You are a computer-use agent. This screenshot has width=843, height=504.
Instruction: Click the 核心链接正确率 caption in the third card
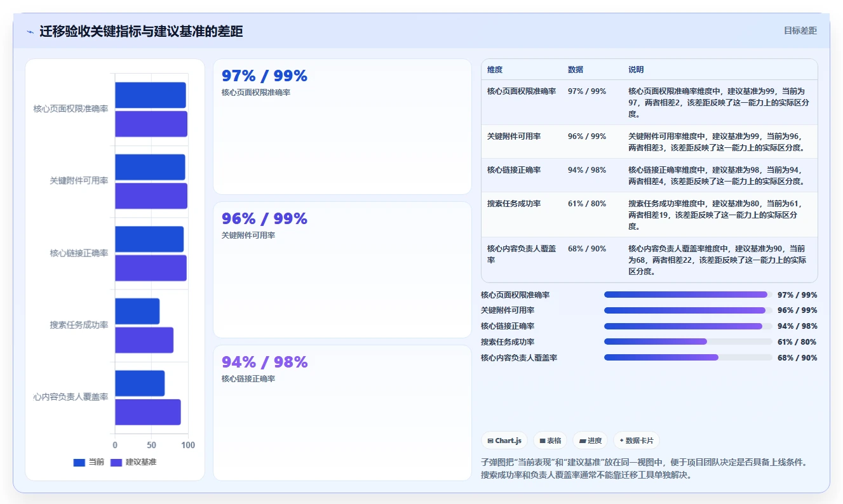(x=248, y=379)
